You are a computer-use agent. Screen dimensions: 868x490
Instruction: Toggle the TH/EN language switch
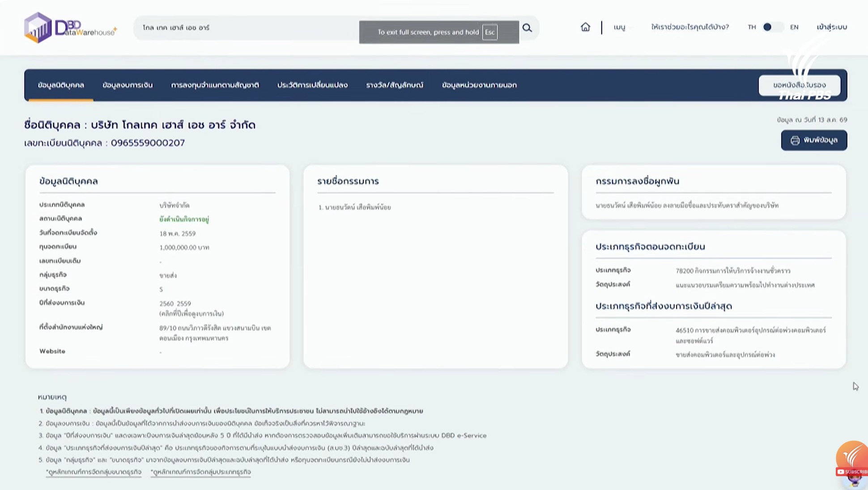(x=773, y=27)
